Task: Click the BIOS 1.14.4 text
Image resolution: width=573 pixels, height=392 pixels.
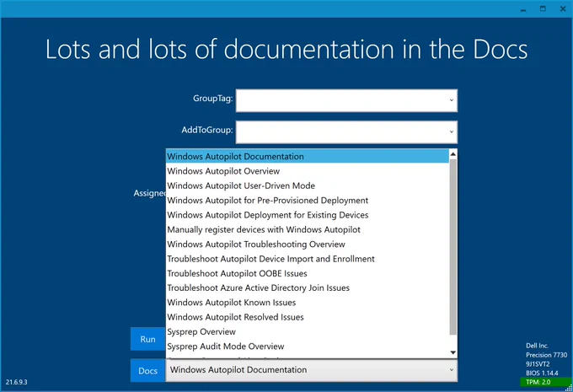Action: [542, 373]
